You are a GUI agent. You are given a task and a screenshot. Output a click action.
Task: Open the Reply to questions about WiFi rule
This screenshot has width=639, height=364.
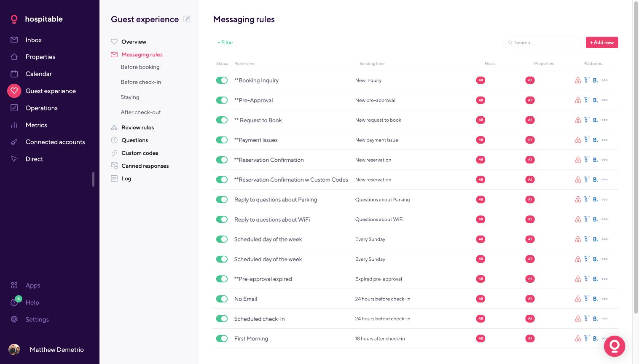[x=272, y=219]
